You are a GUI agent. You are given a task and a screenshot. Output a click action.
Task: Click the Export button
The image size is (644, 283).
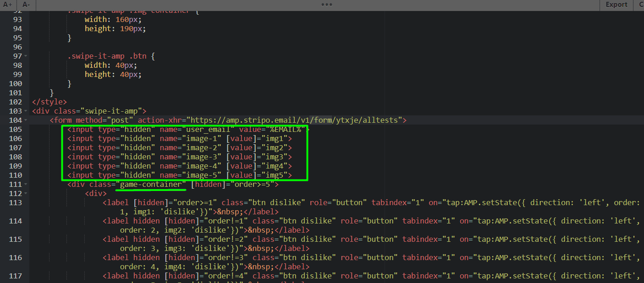click(x=616, y=5)
